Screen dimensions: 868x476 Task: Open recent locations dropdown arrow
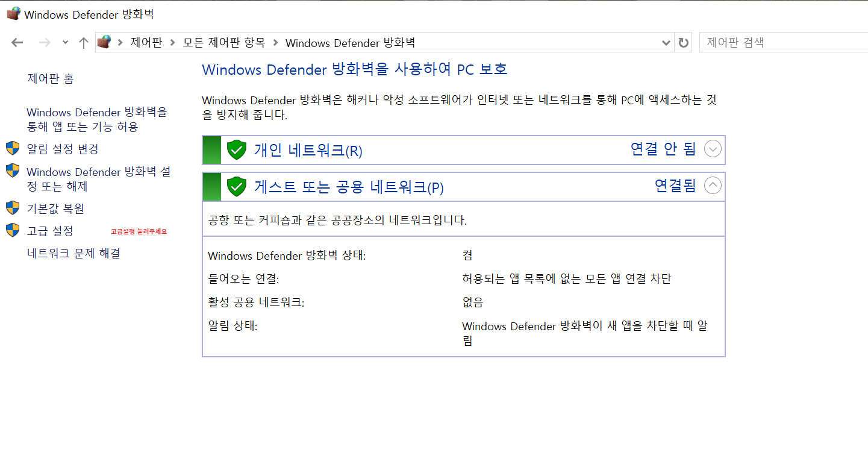65,43
